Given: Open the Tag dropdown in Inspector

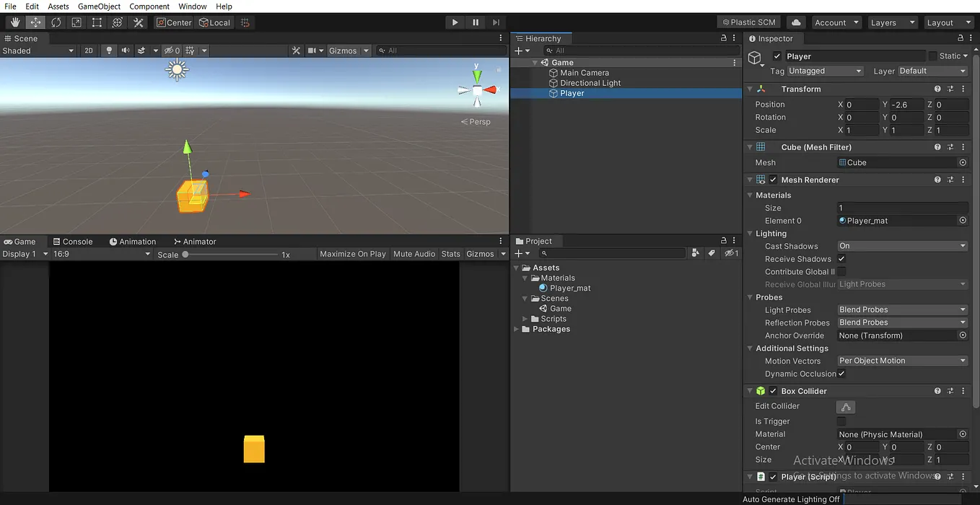Looking at the screenshot, I should [825, 71].
